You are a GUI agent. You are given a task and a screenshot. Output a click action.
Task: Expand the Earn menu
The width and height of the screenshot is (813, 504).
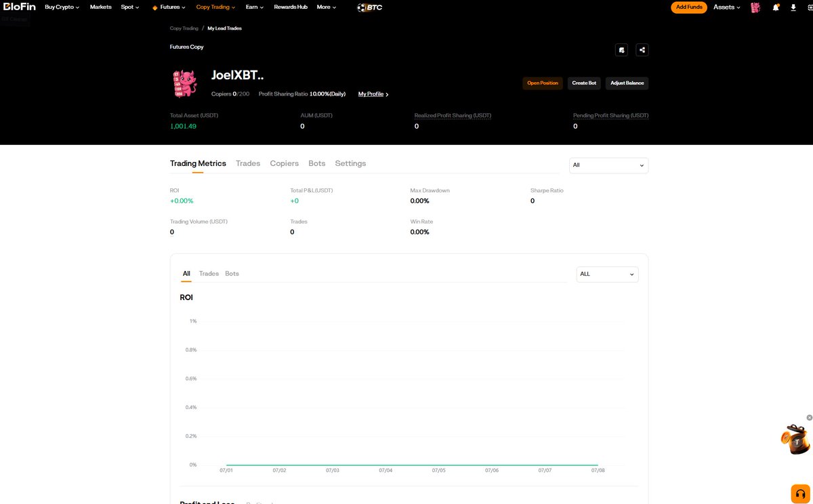[255, 7]
